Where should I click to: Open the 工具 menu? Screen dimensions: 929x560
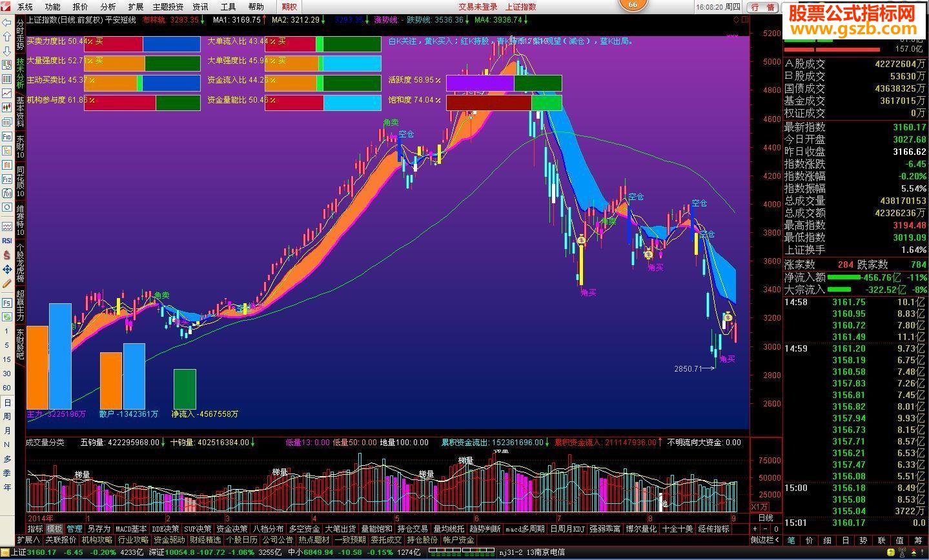point(228,6)
